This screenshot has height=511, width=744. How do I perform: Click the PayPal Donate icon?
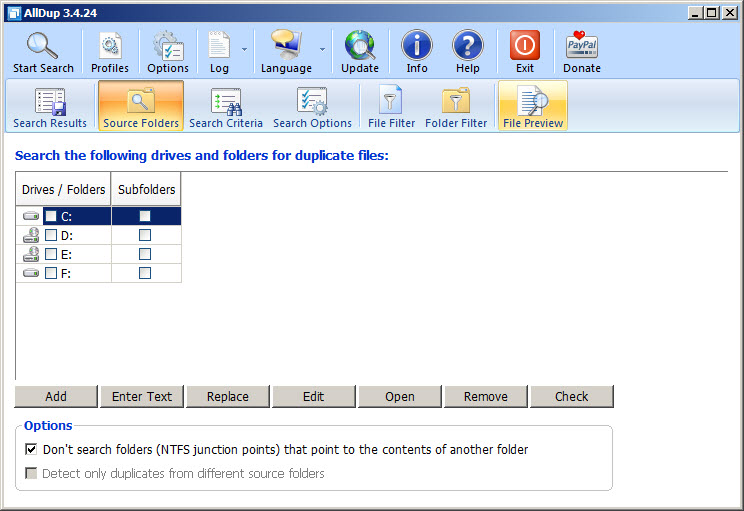(x=582, y=45)
